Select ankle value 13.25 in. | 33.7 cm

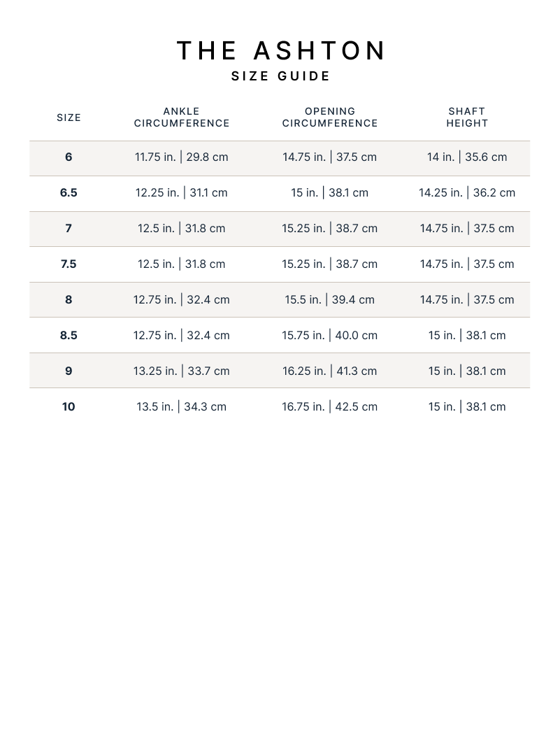(182, 371)
